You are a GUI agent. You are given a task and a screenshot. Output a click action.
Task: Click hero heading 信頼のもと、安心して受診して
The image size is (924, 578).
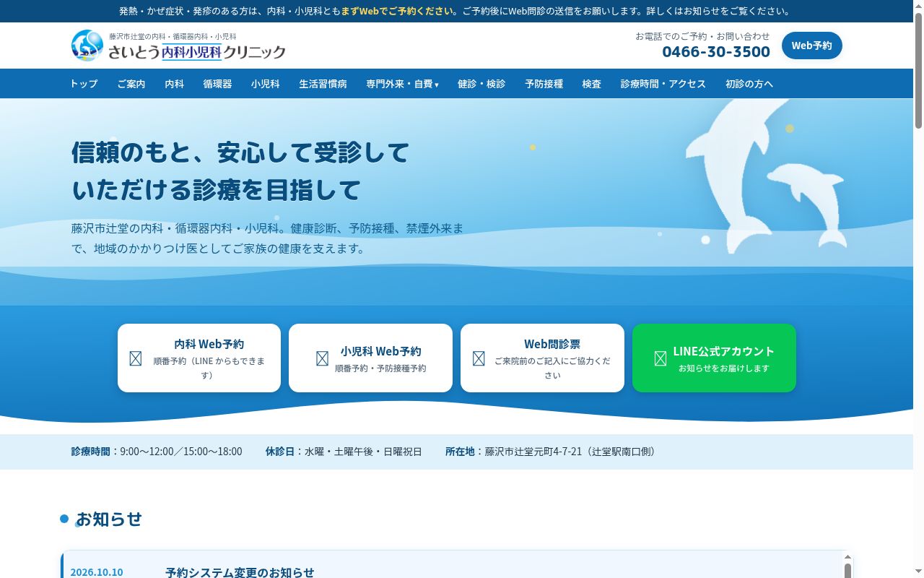click(x=240, y=152)
